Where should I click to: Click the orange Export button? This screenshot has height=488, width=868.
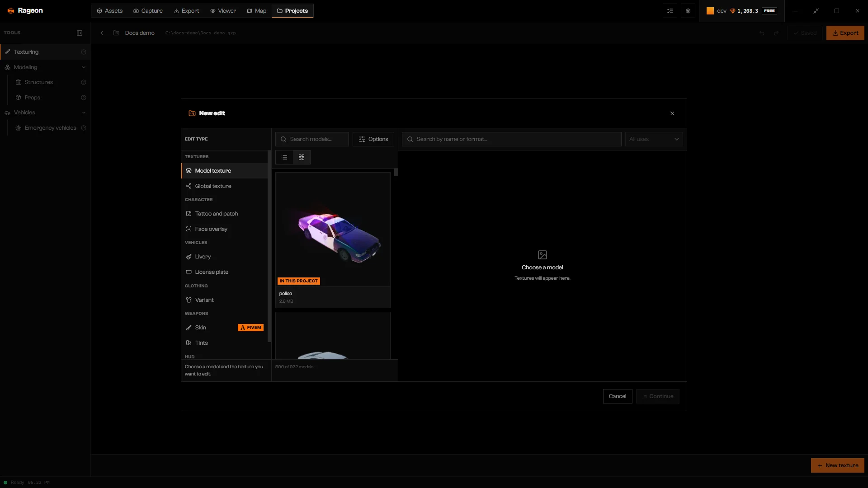[x=845, y=33]
